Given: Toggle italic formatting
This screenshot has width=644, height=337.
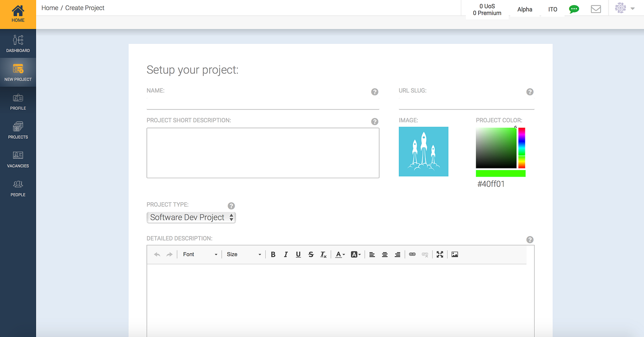Looking at the screenshot, I should click(x=286, y=255).
